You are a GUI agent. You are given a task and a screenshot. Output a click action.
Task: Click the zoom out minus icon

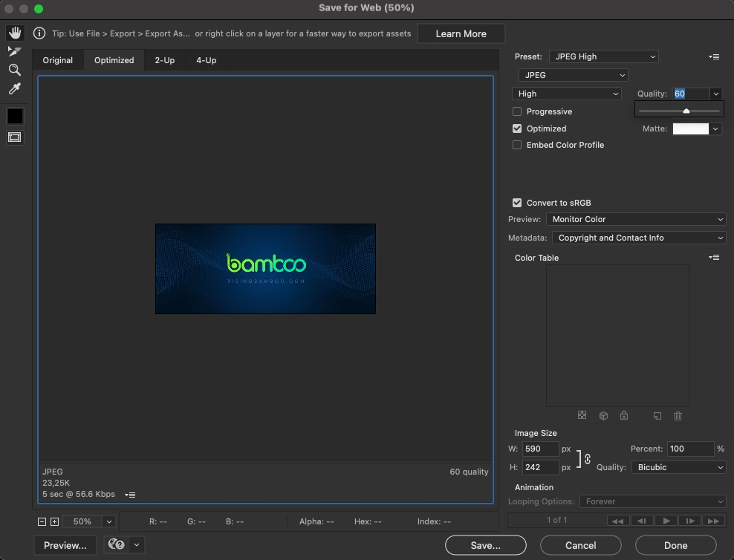click(42, 522)
